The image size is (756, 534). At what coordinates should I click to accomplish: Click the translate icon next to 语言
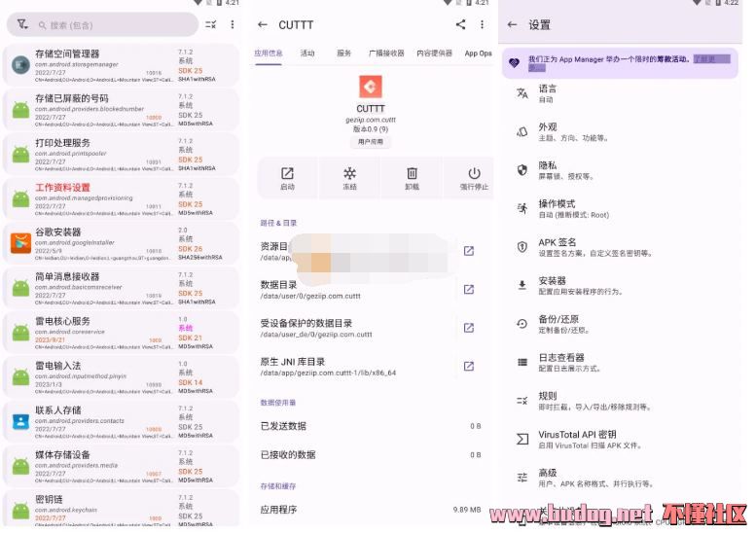pos(522,93)
